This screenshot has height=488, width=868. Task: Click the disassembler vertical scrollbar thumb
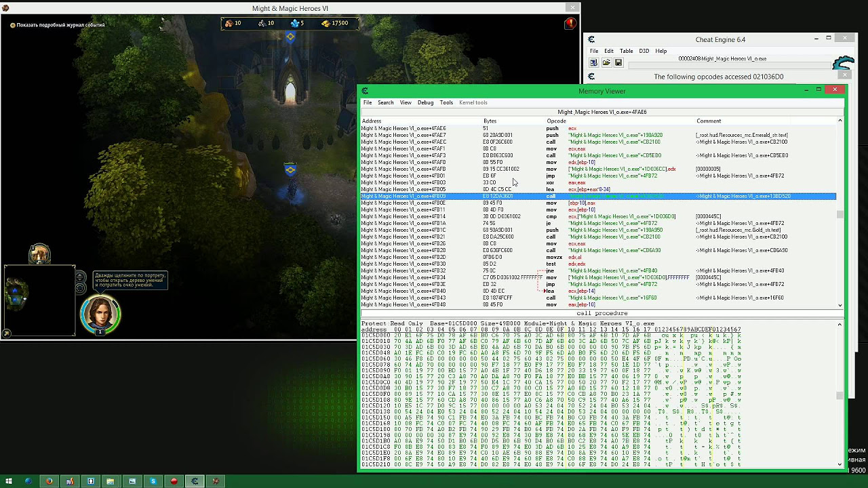tap(840, 215)
